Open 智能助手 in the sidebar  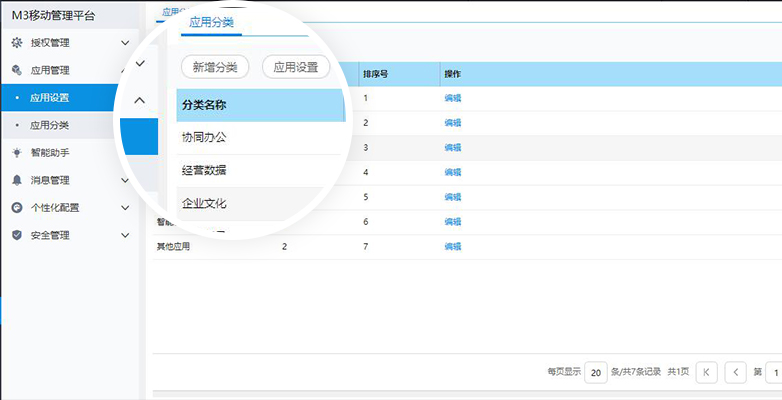click(50, 153)
